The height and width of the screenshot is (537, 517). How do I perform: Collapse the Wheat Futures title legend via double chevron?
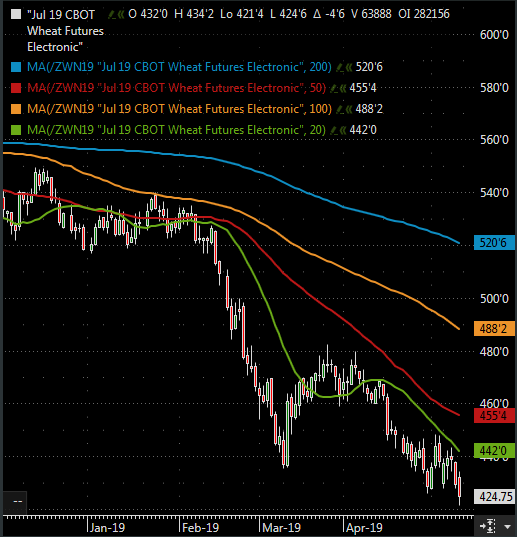[121, 14]
